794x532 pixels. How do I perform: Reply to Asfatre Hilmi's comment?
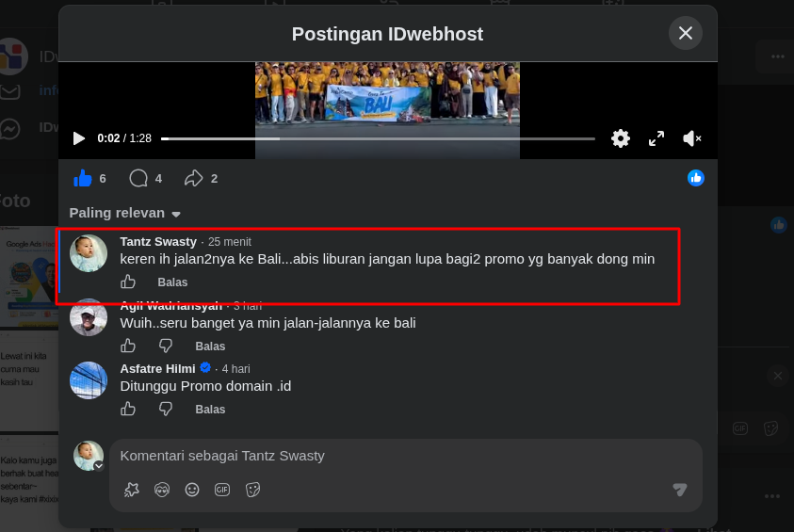(x=210, y=409)
